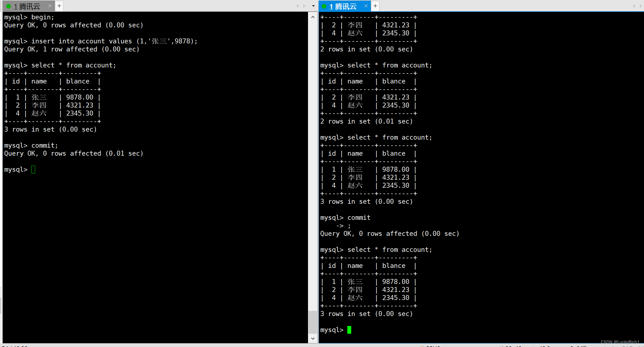Click left terminal cursor at mysql prompt
644x347 pixels.
[33, 169]
